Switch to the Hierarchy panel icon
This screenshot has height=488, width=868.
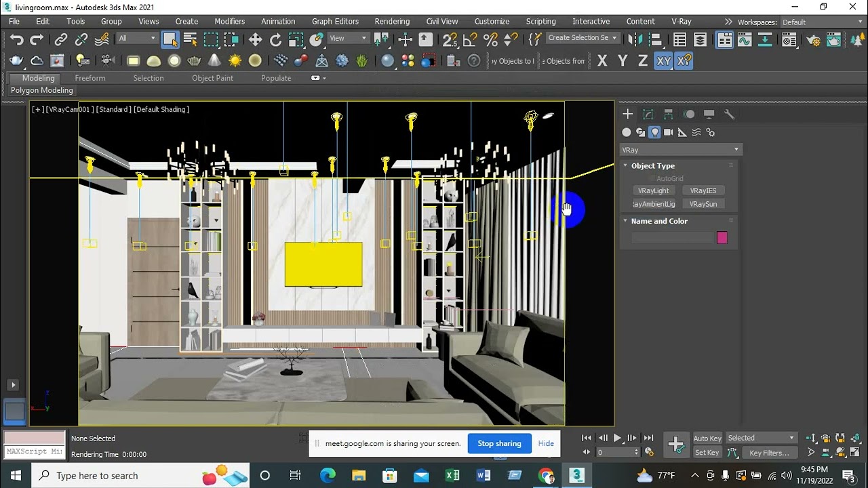(668, 114)
